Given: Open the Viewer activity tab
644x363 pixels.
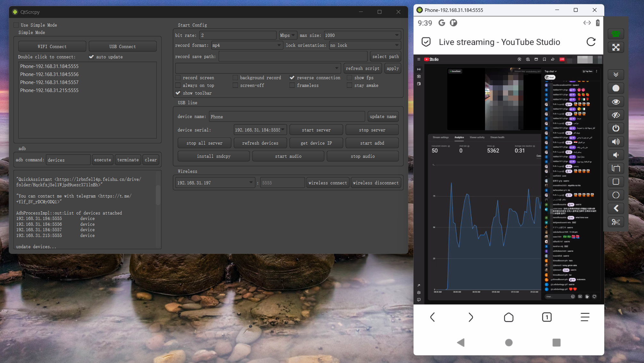Looking at the screenshot, I should 477,137.
